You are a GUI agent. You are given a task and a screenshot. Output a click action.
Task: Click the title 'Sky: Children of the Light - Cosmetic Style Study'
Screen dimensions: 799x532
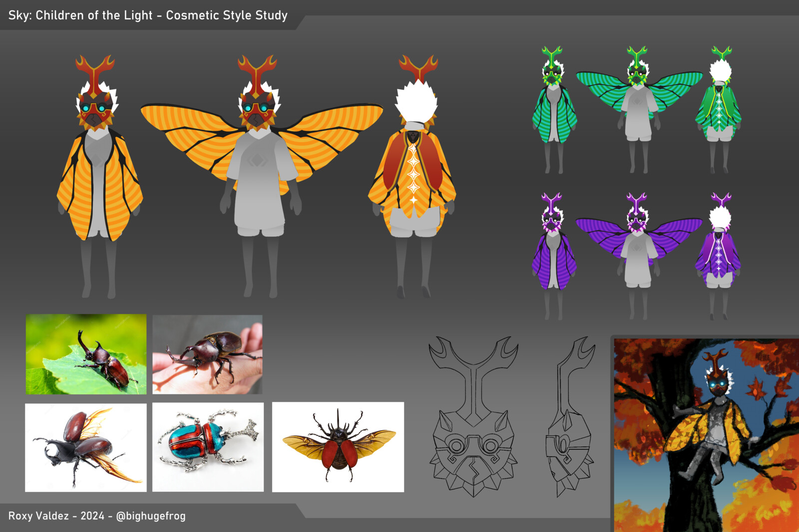tap(148, 15)
